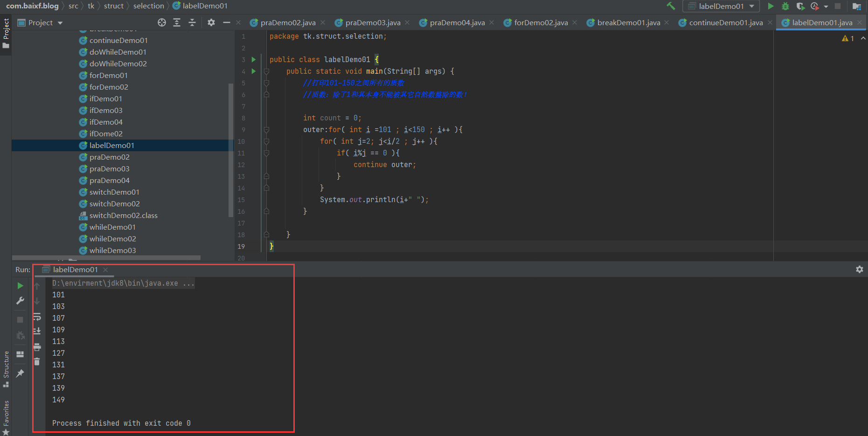The image size is (868, 436).
Task: Close the continueDemo01.java tab
Action: (x=770, y=22)
